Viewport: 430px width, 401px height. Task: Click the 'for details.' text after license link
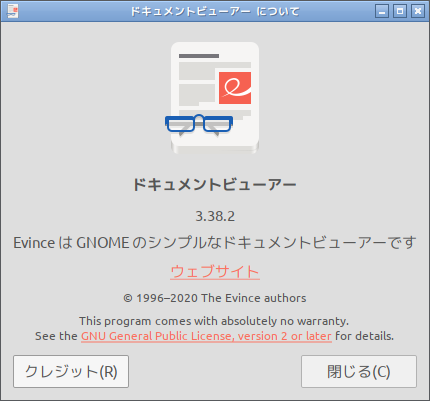(x=364, y=336)
